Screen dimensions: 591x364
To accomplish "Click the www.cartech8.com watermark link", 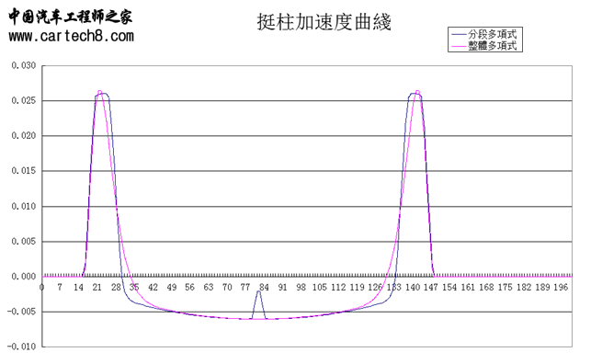I will click(72, 36).
